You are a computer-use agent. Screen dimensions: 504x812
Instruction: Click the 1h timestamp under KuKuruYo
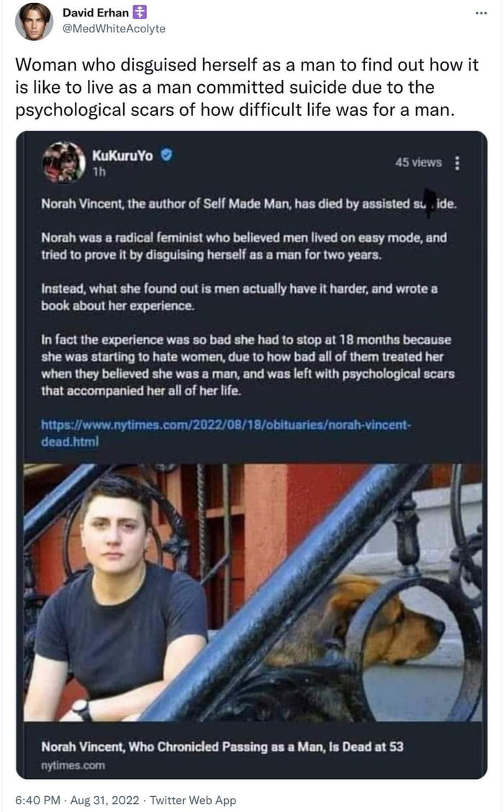click(99, 172)
